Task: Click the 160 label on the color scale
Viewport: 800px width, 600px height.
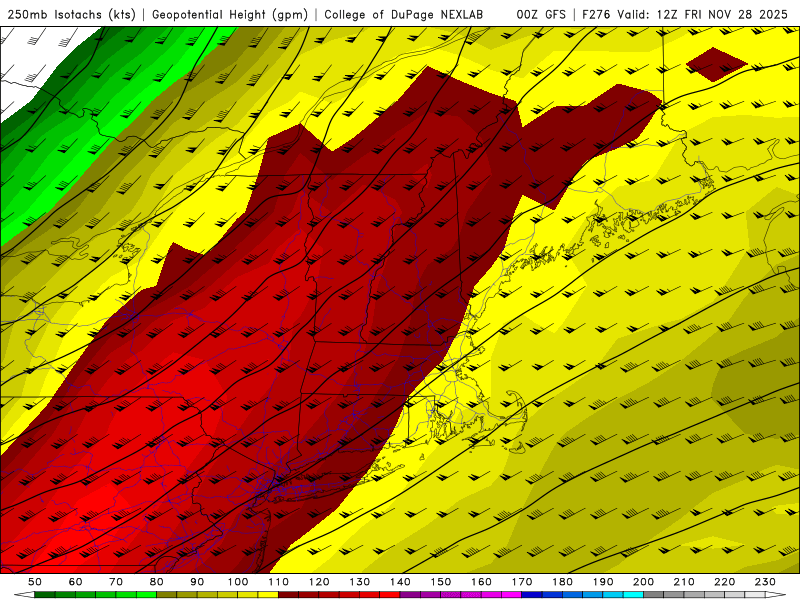Action: (x=481, y=582)
